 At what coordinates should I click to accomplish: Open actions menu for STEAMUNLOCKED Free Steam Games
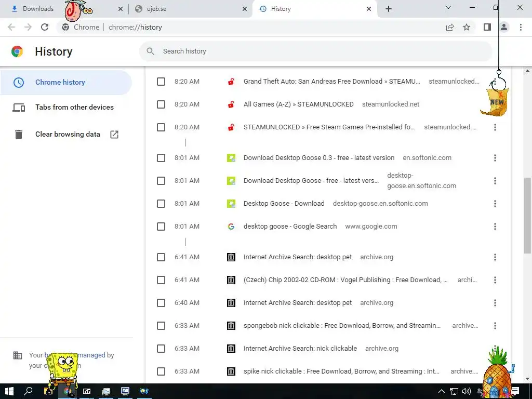495,127
